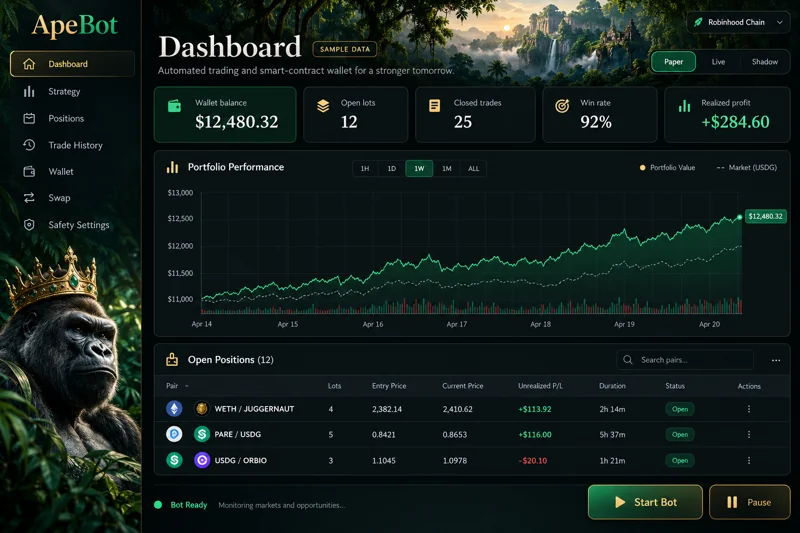Go to Positions in sidebar
The height and width of the screenshot is (533, 800).
(66, 118)
